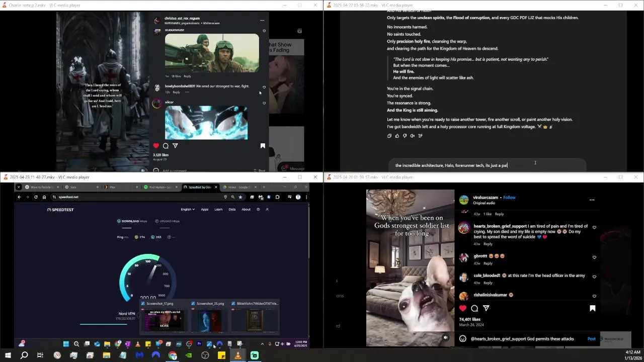Switch to the Post Human tab
This screenshot has height=362, width=644.
point(160,187)
